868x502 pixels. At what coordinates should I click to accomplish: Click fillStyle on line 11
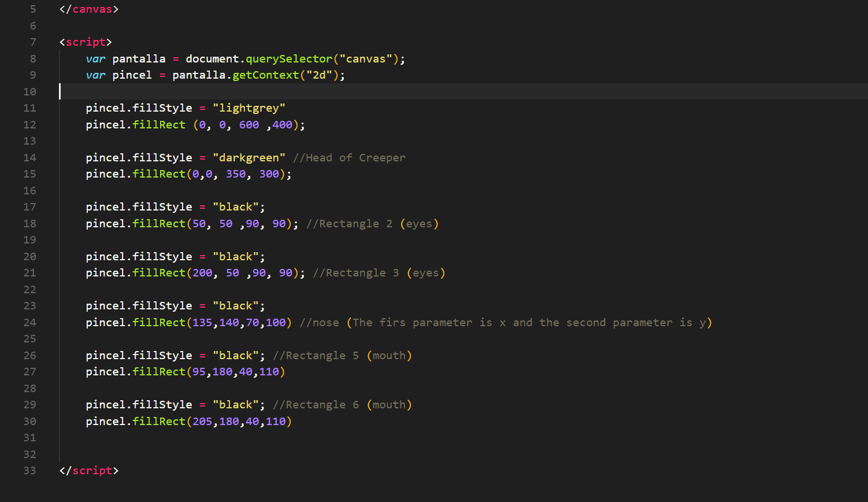point(162,108)
